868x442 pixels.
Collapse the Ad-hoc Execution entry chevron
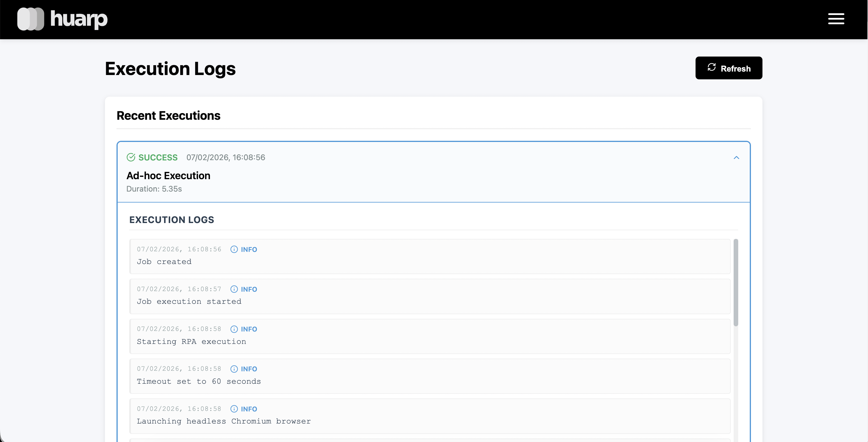click(736, 158)
